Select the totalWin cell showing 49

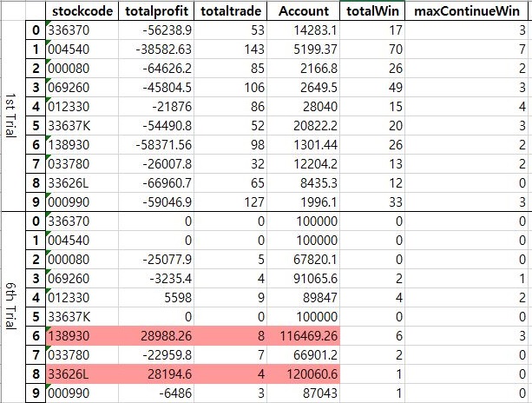coord(372,88)
